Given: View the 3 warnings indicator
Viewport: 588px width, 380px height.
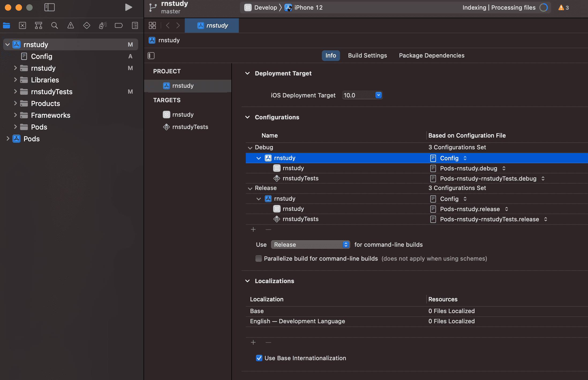Looking at the screenshot, I should (x=564, y=7).
